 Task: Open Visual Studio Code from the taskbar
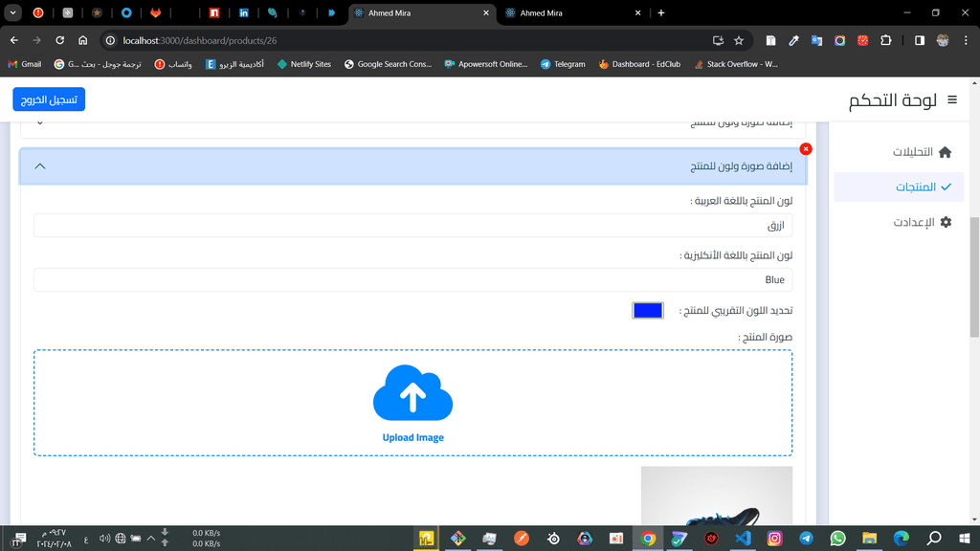[743, 538]
